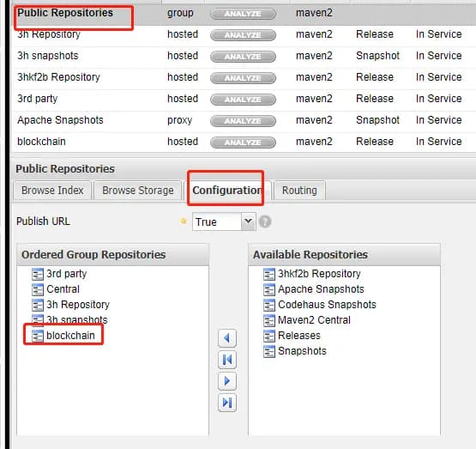
Task: Select the Maven2 Central repository icon
Action: (269, 320)
